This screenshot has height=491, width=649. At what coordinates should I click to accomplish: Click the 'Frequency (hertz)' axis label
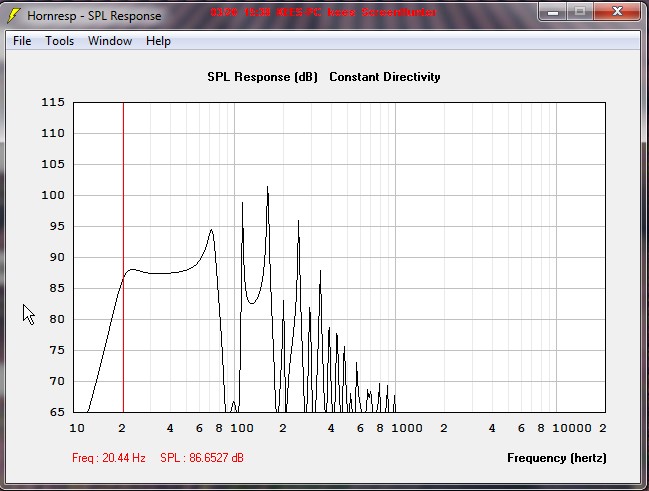coord(557,458)
